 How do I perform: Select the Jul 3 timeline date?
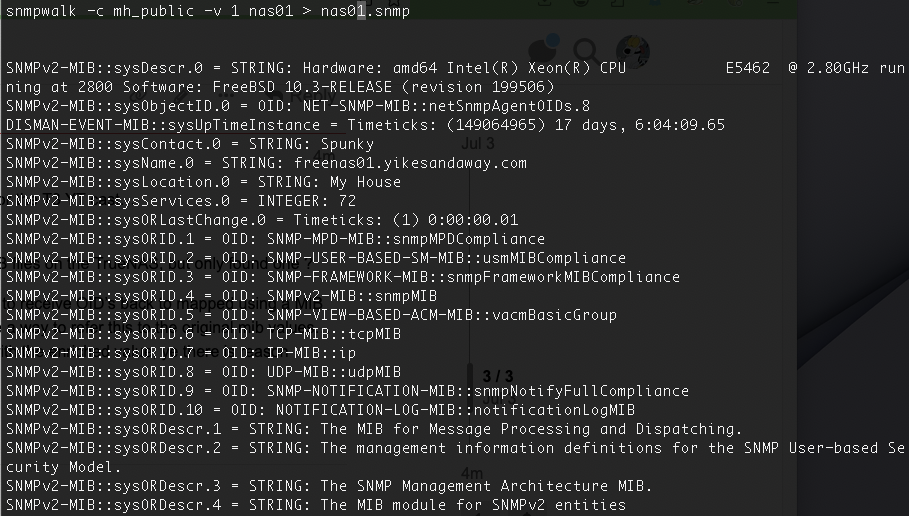click(478, 143)
